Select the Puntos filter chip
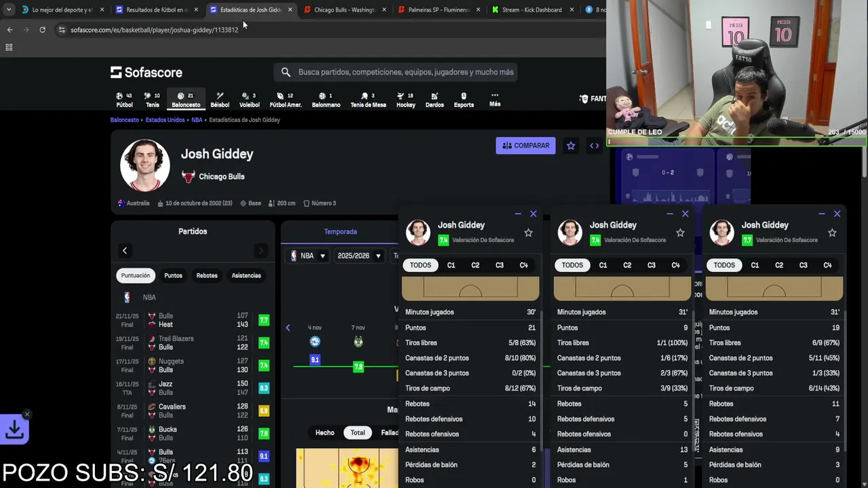 [x=173, y=275]
